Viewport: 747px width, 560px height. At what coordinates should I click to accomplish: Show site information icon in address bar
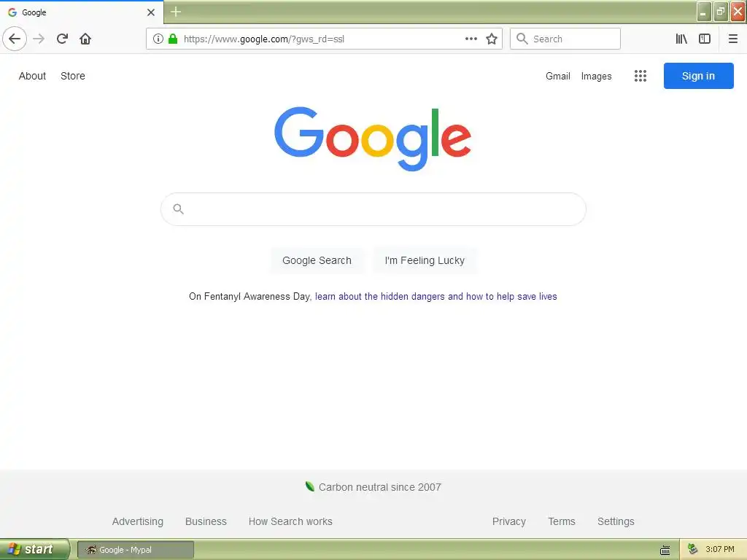tap(158, 39)
